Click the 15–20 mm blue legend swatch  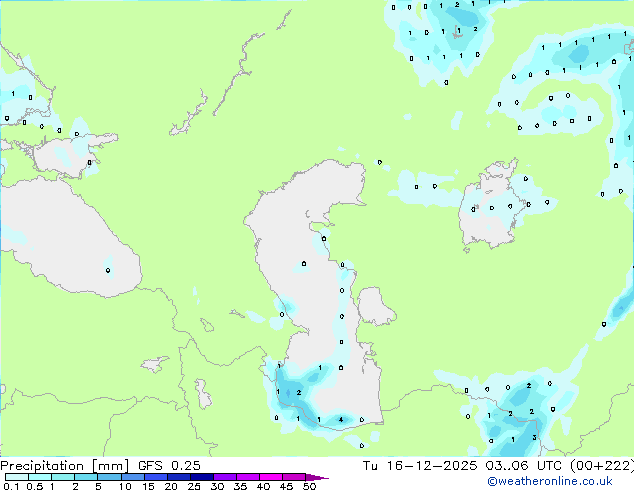[155, 477]
